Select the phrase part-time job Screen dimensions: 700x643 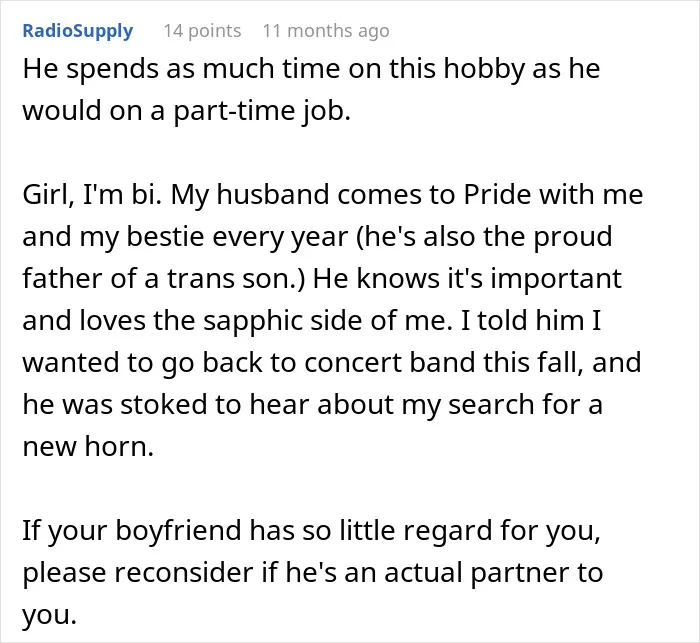tap(262, 111)
